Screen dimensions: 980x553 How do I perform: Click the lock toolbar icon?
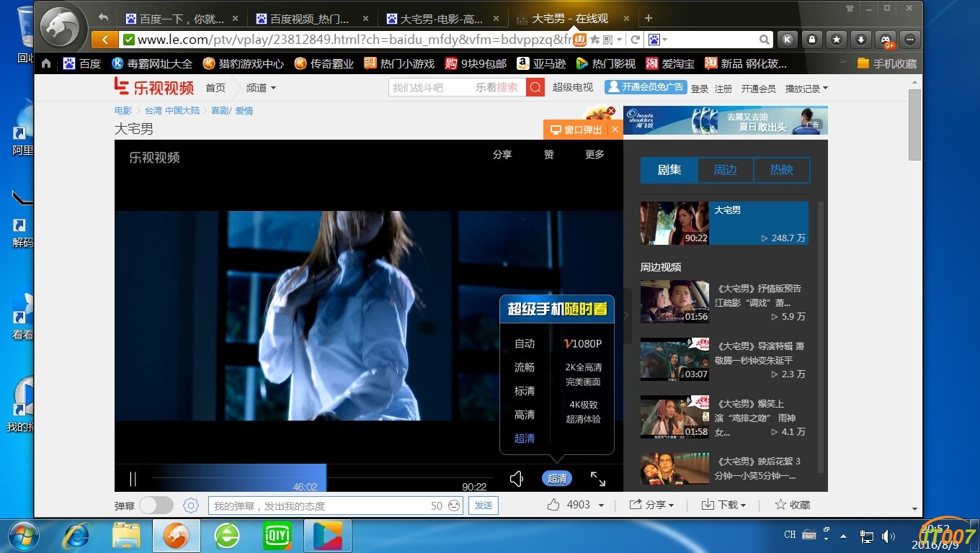coord(812,40)
